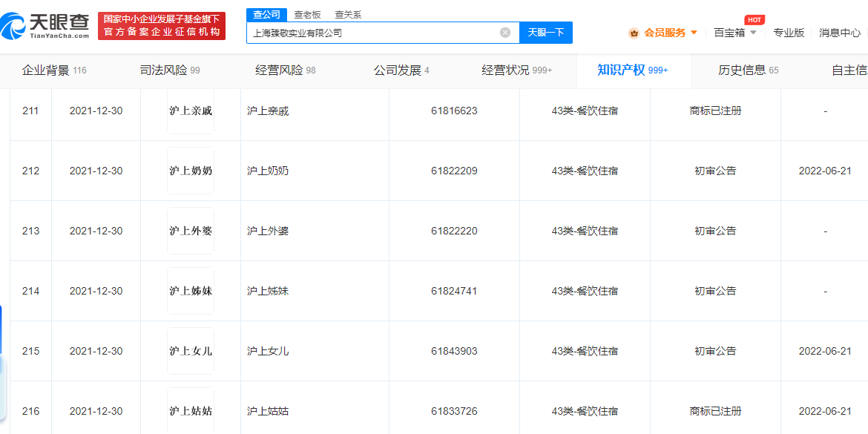Click 商标已注册 status in row 216
This screenshot has width=868, height=434.
pyautogui.click(x=715, y=411)
